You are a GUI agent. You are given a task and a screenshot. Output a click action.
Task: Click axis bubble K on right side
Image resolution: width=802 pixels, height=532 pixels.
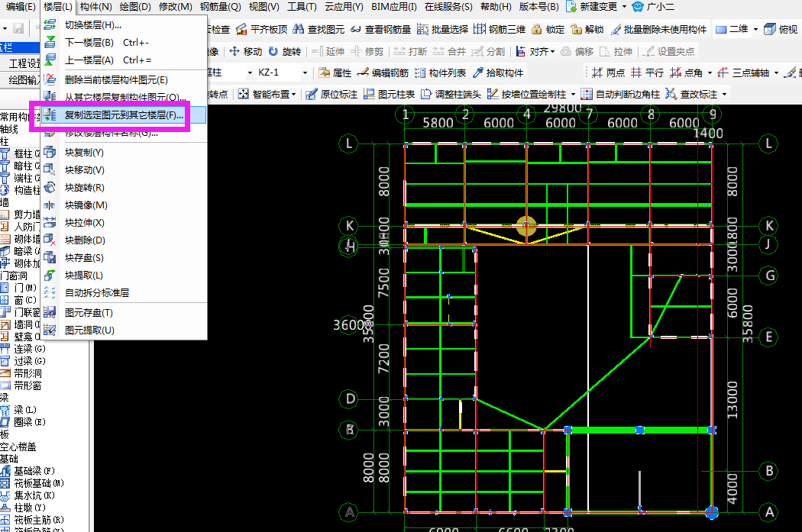tap(770, 226)
